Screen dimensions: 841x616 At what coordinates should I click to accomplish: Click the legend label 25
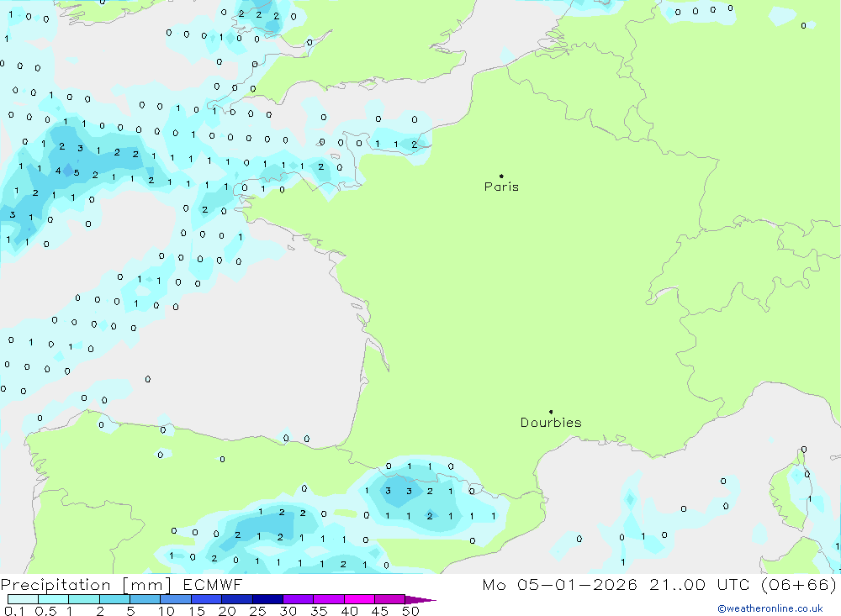[x=257, y=611]
